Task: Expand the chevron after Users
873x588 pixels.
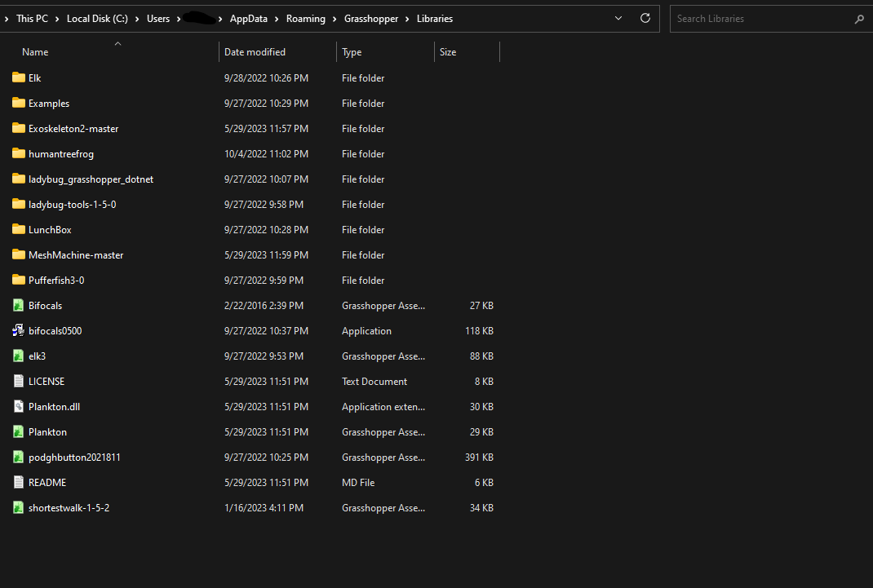Action: 179,19
